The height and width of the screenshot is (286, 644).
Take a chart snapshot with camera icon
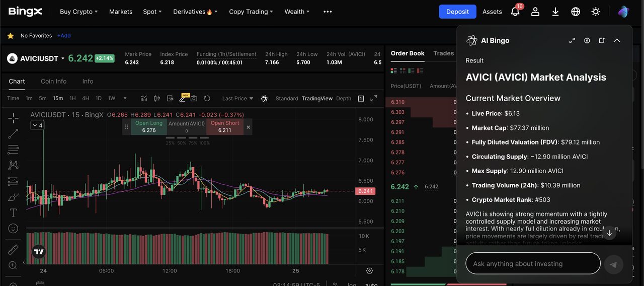pos(194,98)
